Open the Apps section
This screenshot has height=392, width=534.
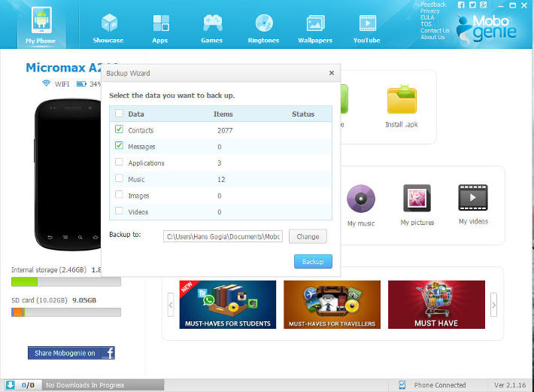pos(160,27)
